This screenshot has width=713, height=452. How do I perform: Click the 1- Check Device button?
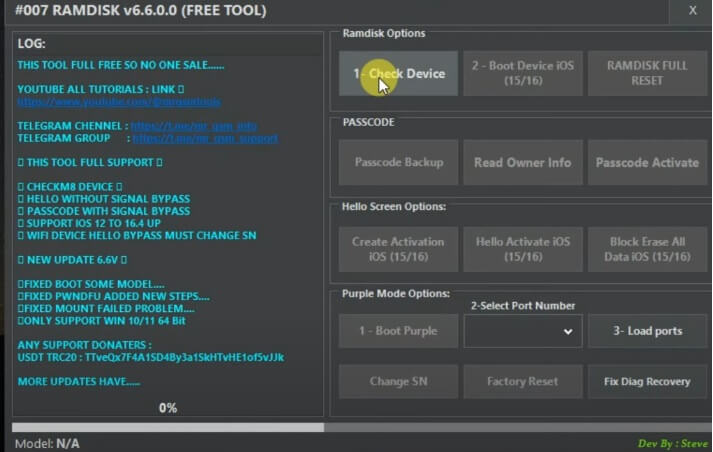(398, 74)
